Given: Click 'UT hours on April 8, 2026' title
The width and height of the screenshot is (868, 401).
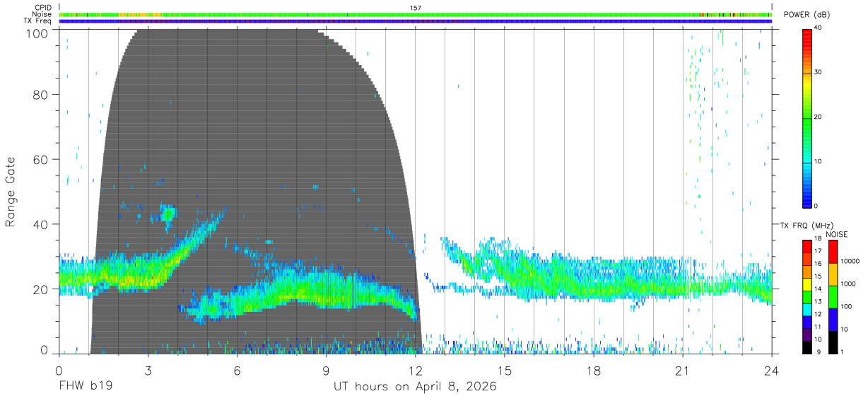Looking at the screenshot, I should [x=416, y=387].
